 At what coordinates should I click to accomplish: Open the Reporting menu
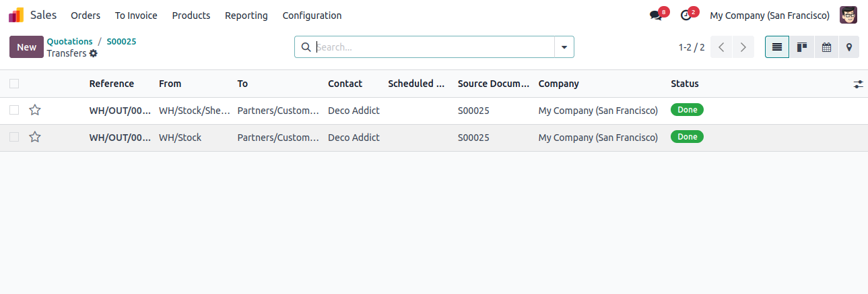click(x=246, y=16)
